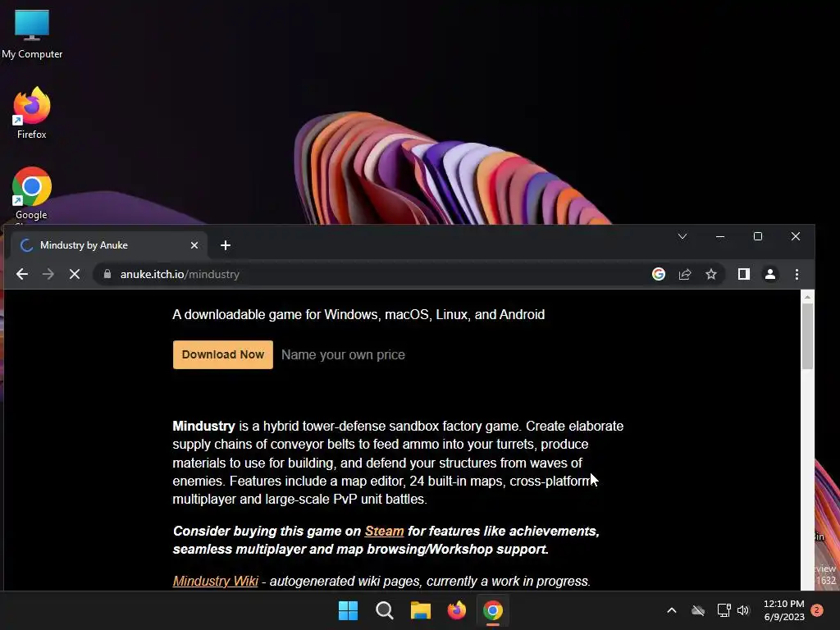Viewport: 840px width, 630px height.
Task: Open the Google Chrome desktop shortcut
Action: pos(32,194)
